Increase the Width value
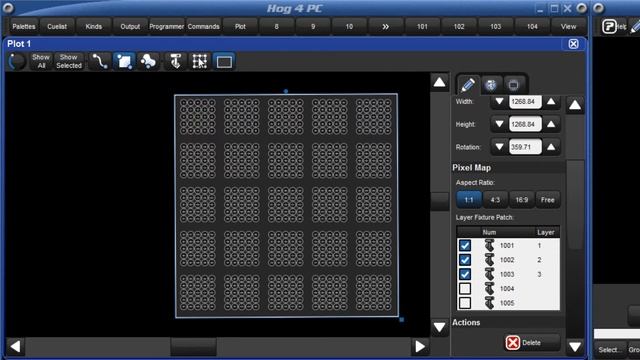 [551, 102]
